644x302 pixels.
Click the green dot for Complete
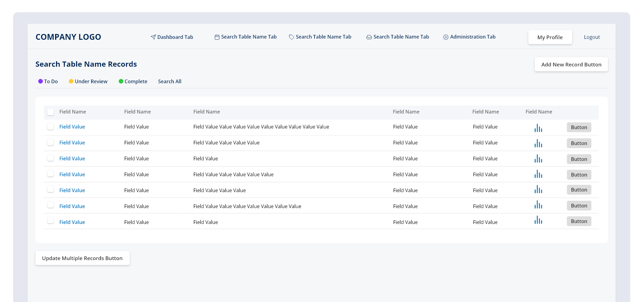tap(121, 81)
